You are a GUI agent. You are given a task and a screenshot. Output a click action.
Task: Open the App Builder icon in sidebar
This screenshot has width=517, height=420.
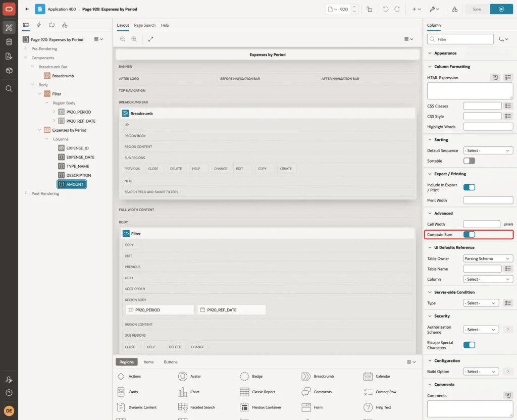(9, 28)
